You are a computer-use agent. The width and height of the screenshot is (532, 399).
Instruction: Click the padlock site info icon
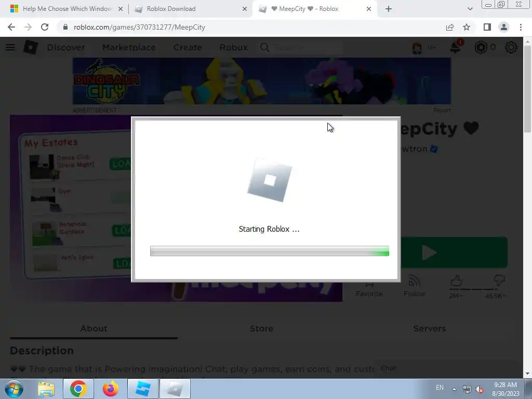pyautogui.click(x=65, y=27)
